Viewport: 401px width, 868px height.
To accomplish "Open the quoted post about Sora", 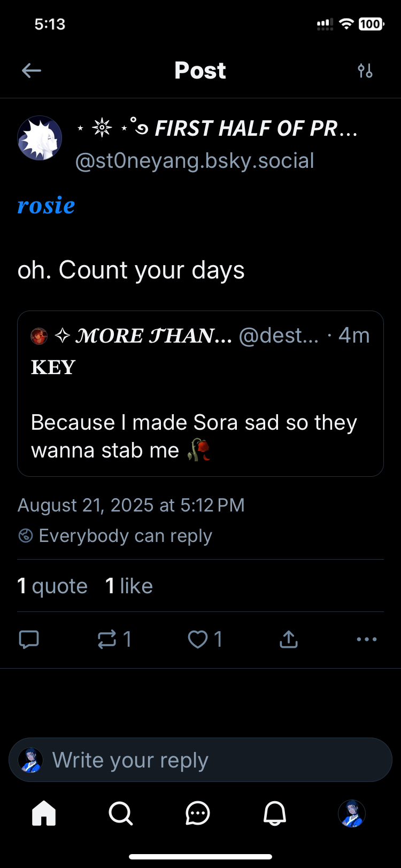I will click(200, 422).
